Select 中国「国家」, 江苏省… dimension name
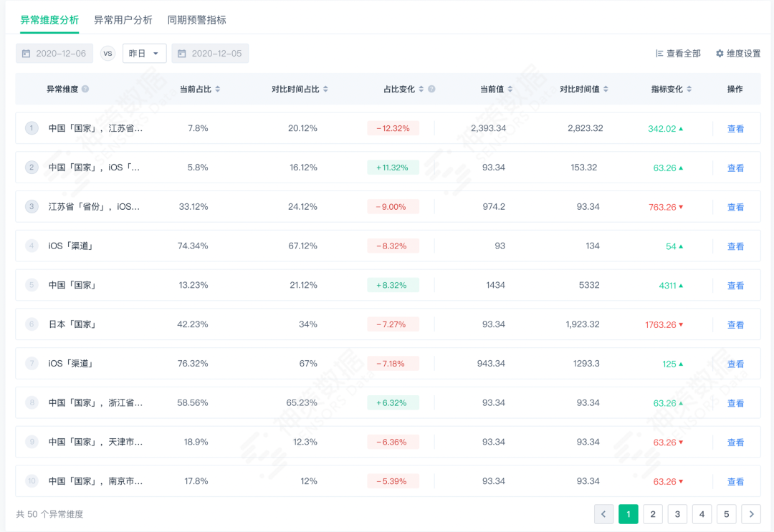The height and width of the screenshot is (532, 774). click(x=95, y=128)
